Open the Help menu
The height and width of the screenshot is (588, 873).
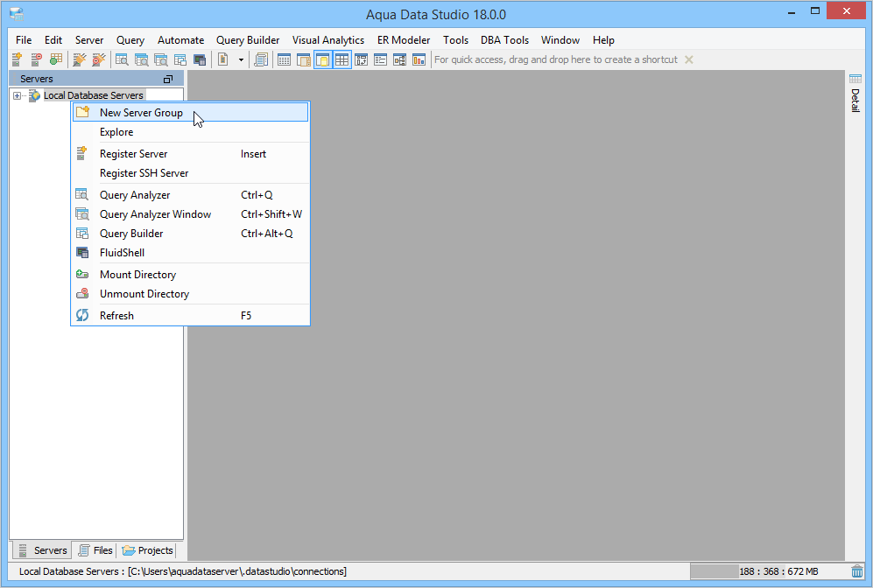(x=603, y=40)
